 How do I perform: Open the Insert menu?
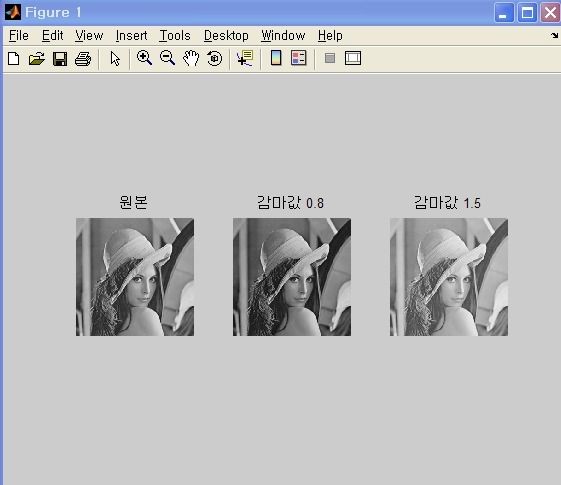point(131,35)
